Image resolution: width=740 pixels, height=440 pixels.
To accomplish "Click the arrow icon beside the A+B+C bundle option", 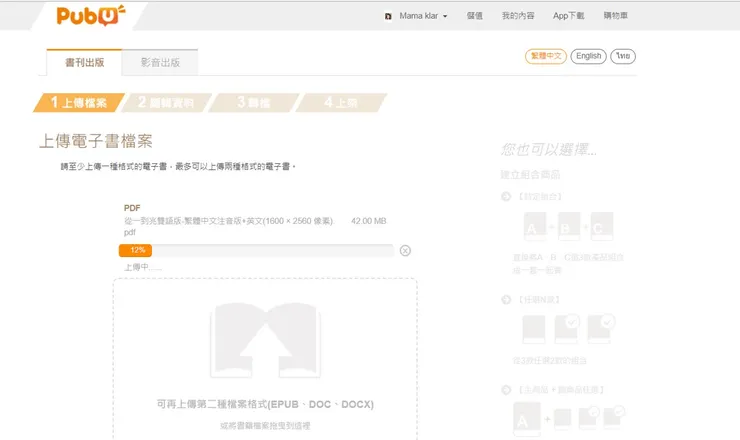I will pyautogui.click(x=506, y=196).
